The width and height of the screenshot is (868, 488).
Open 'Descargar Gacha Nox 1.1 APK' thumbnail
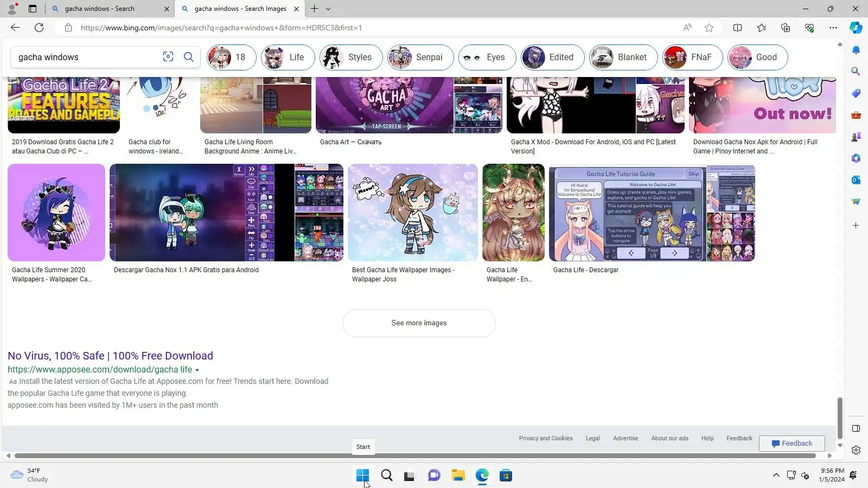(226, 213)
